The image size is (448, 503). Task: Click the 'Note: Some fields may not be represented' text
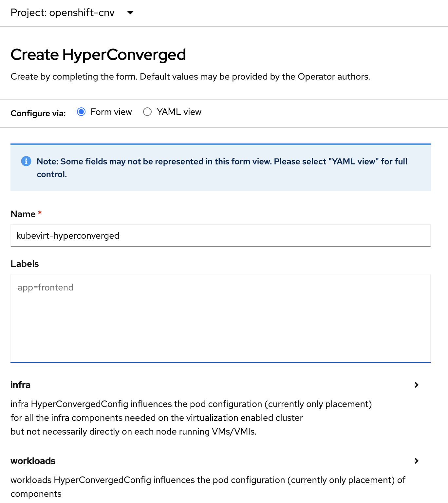click(222, 168)
